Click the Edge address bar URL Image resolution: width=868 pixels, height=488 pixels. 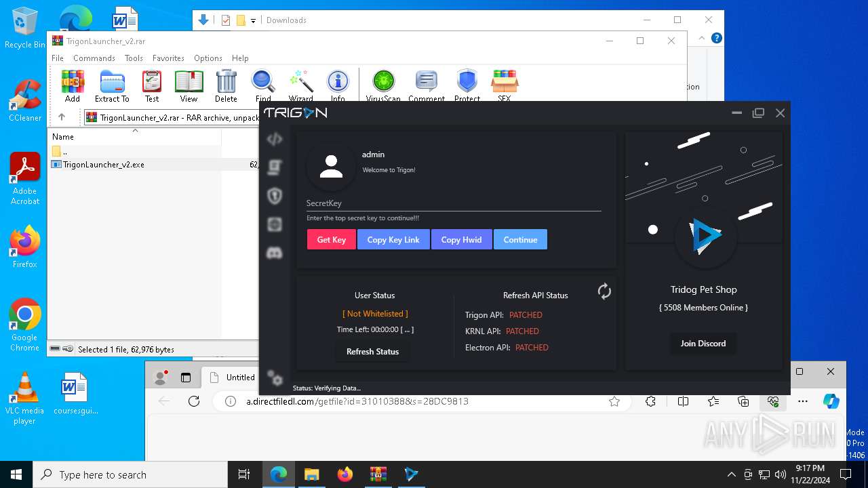click(x=357, y=401)
